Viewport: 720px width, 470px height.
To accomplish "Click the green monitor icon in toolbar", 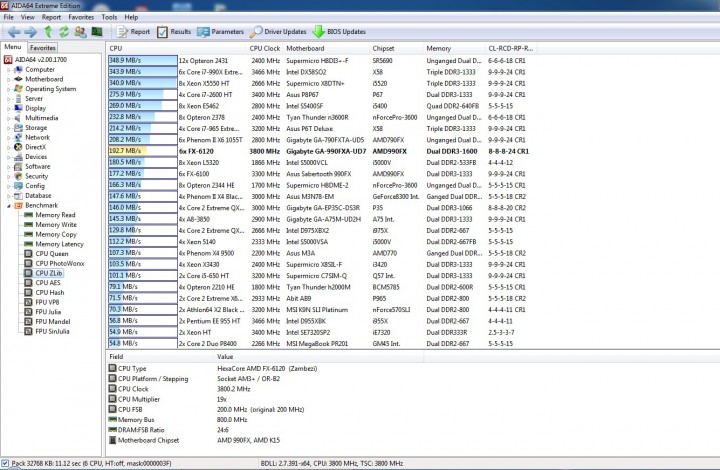I will (x=96, y=31).
